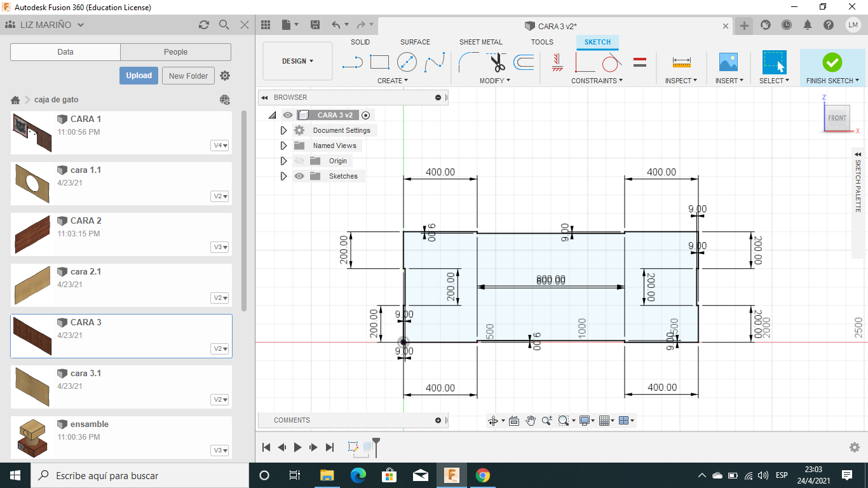Open the CONSTRAINTS dropdown menu

(x=597, y=81)
